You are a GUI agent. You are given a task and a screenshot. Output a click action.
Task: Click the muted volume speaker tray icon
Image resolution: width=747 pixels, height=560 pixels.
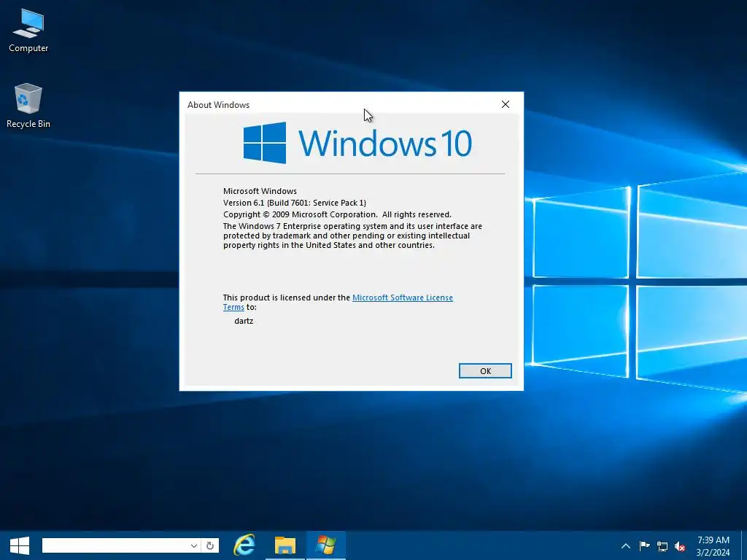(x=680, y=546)
